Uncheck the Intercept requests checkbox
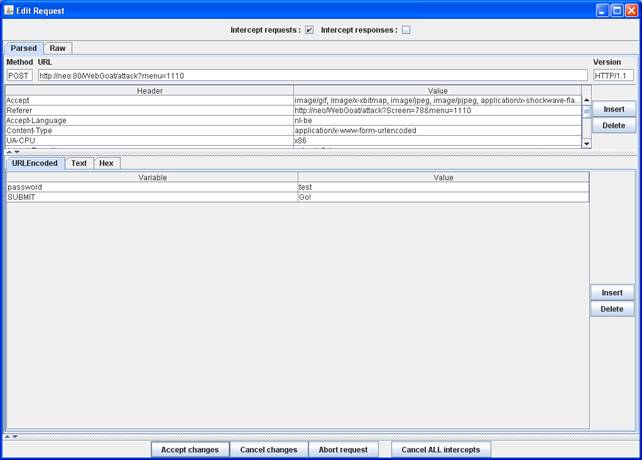 [309, 30]
